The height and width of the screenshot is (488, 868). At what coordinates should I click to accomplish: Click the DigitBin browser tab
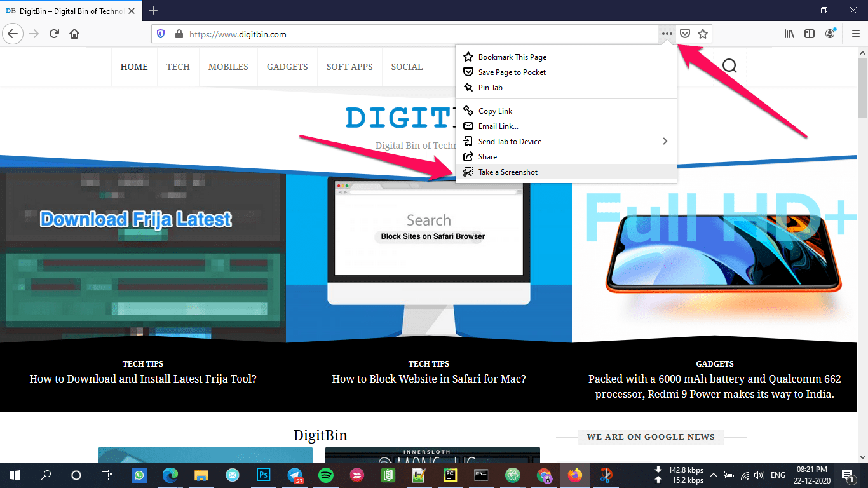pos(70,11)
